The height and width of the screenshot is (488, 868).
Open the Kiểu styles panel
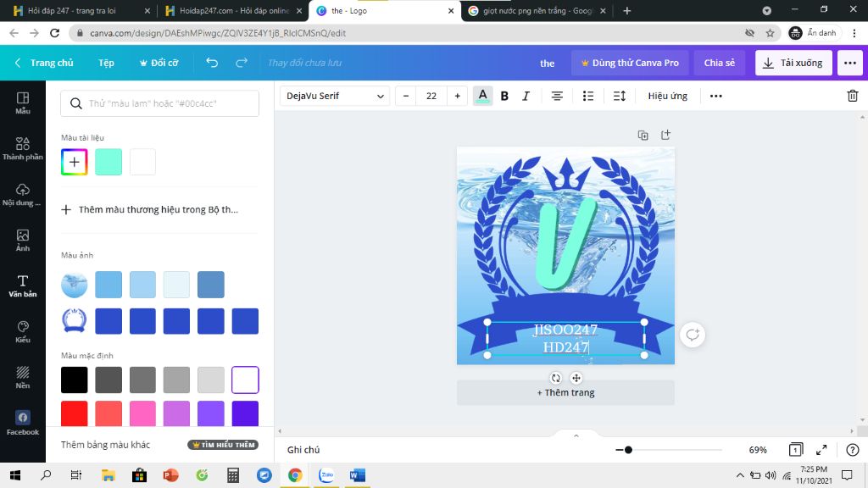point(23,331)
